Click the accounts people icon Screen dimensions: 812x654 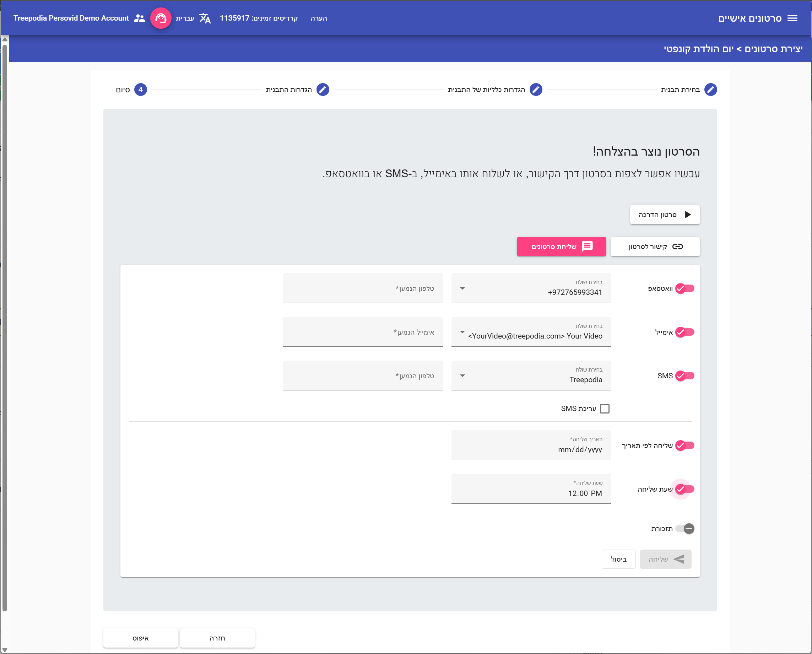click(140, 18)
